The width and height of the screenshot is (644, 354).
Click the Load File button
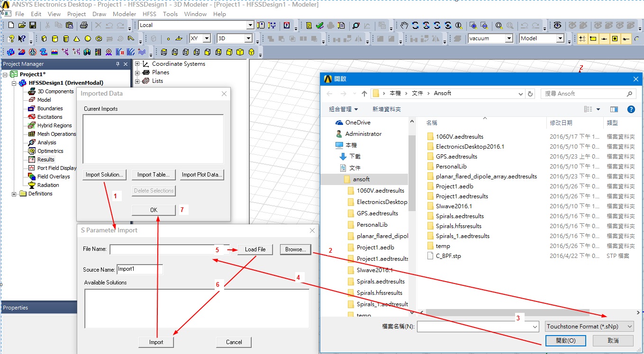[255, 249]
